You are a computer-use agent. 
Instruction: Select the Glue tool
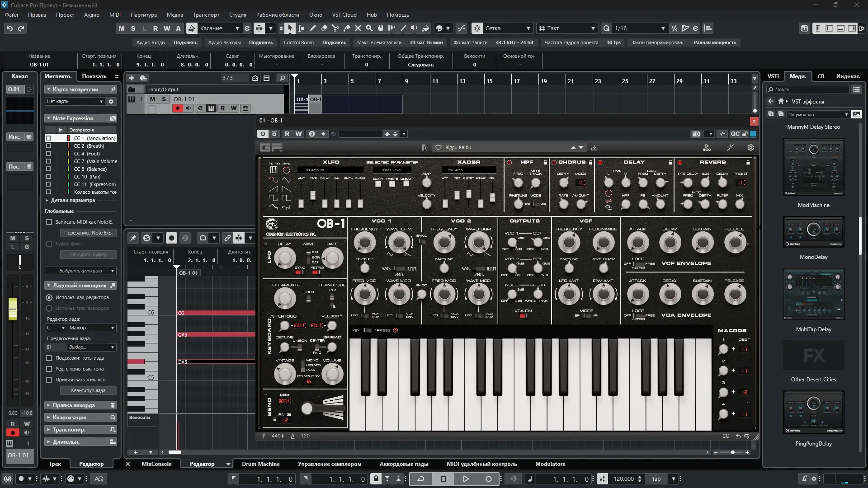click(346, 28)
